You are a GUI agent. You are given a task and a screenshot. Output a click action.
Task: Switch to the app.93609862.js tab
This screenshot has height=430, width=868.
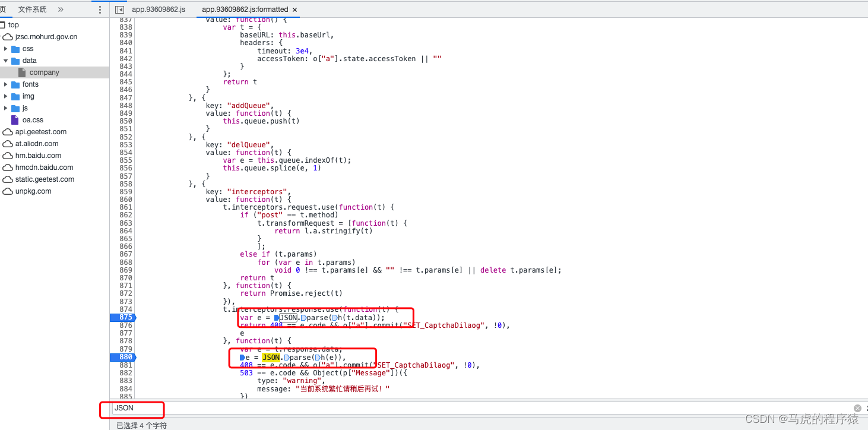point(159,10)
